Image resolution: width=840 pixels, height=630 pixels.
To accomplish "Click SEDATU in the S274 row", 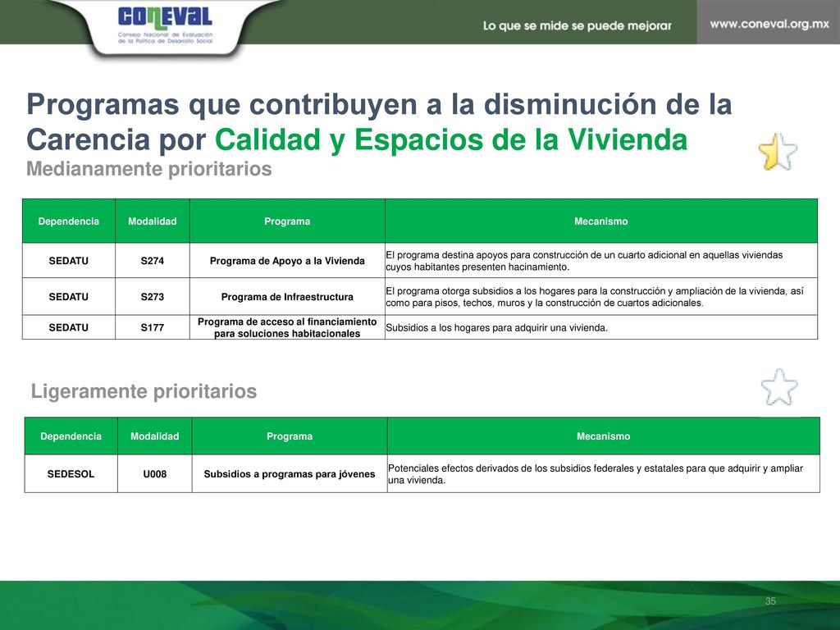I will [69, 261].
